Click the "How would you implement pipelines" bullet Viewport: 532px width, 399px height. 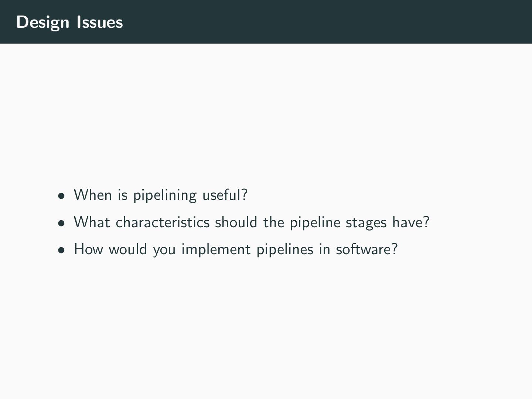[x=235, y=249]
